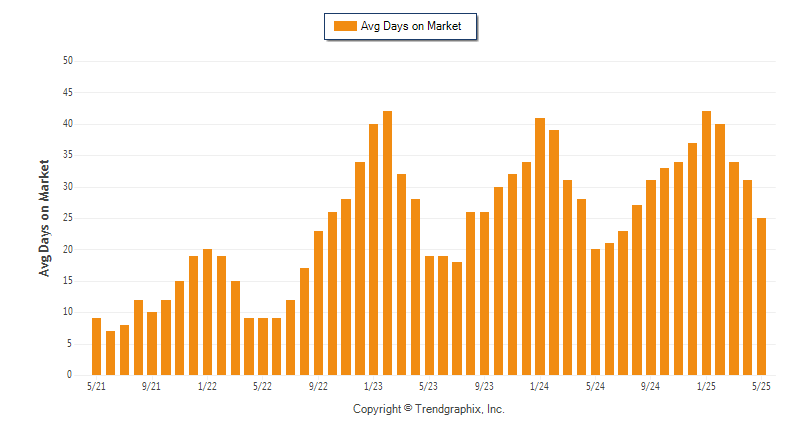Select the bar above the 5/21 label
The image size is (800, 434).
[96, 347]
